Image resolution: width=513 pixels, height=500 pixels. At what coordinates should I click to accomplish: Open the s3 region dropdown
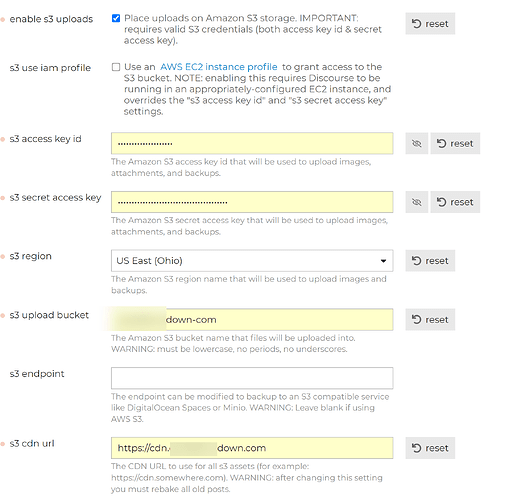coord(252,261)
